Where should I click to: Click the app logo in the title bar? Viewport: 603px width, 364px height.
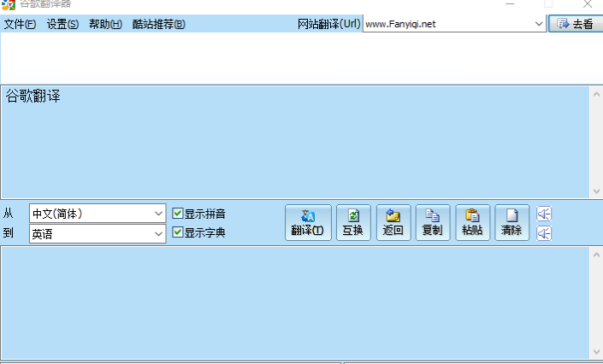(x=8, y=4)
